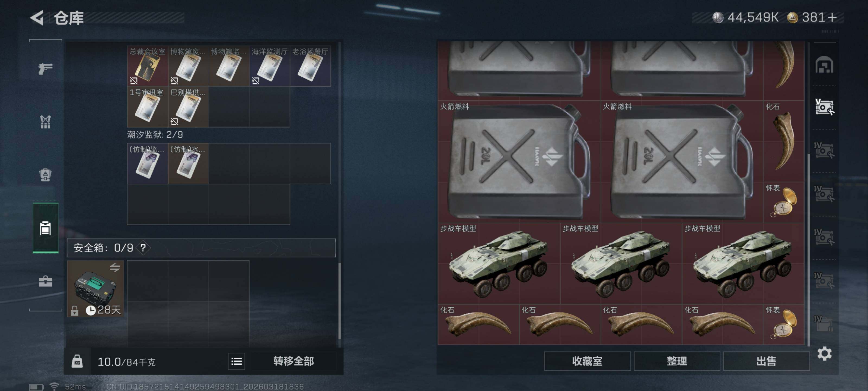The width and height of the screenshot is (868, 391).
Task: Go back using the arrow beside 仓库
Action: tap(37, 18)
